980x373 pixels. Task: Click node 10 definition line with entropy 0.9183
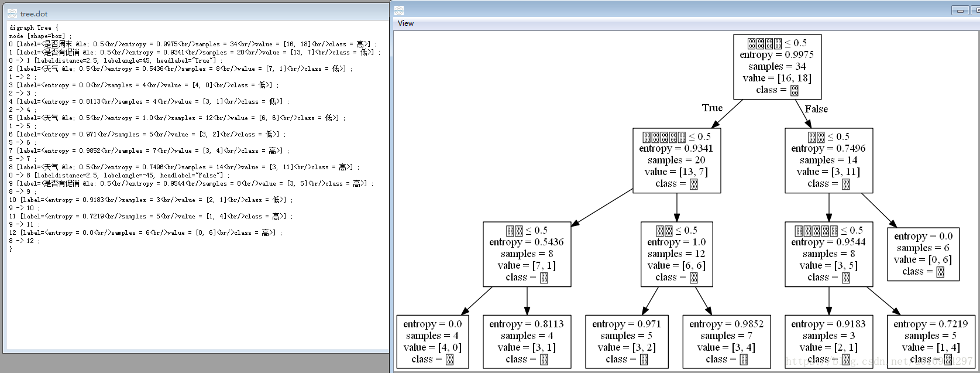151,200
